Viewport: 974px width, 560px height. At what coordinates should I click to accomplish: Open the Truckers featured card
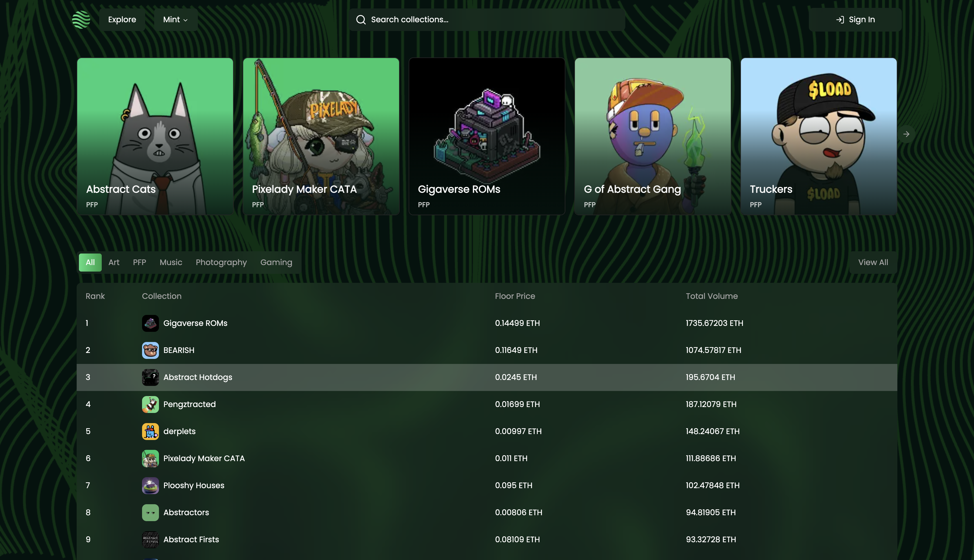coord(818,136)
